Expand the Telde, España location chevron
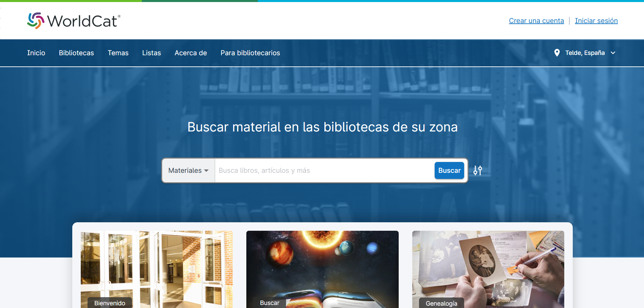Viewport: 644px width, 308px height. pyautogui.click(x=613, y=53)
